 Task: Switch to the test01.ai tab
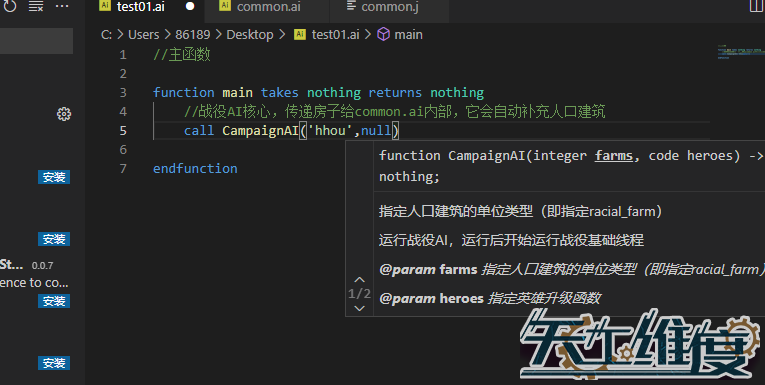pyautogui.click(x=140, y=7)
